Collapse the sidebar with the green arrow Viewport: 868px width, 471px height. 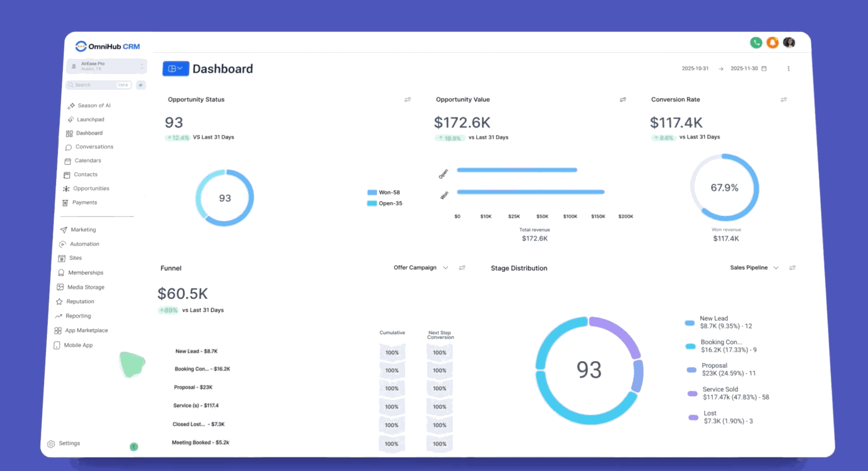click(134, 447)
